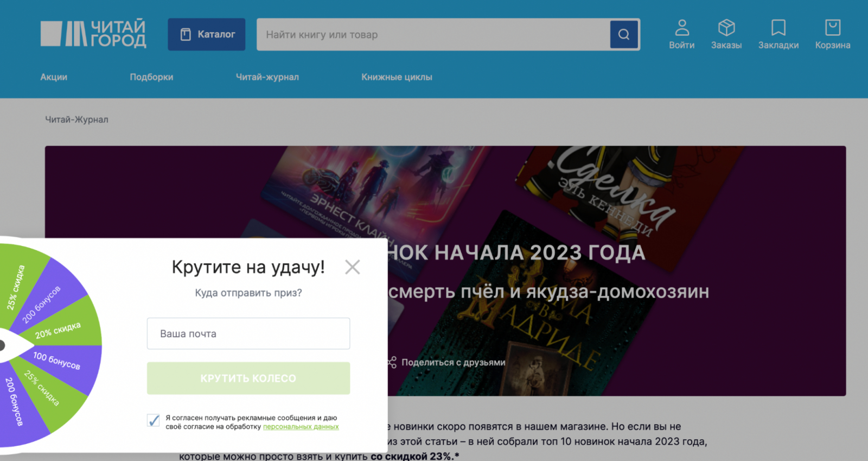Screen dimensions: 868x461
Task: Click the Заказы label
Action: pos(726,45)
